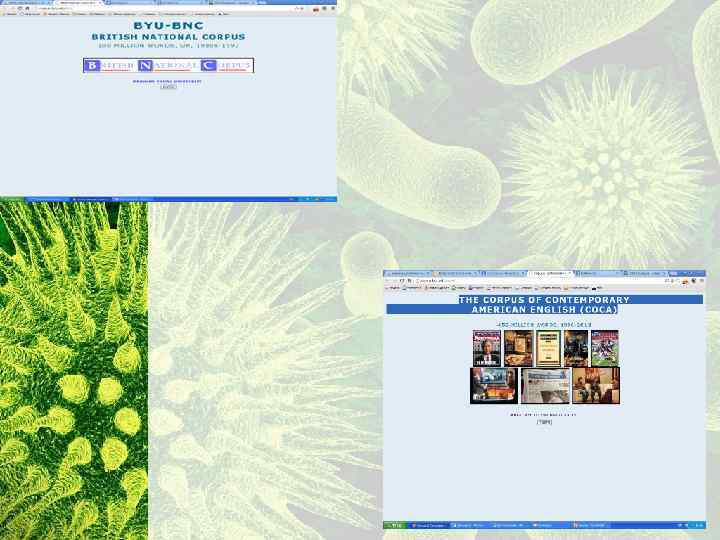Open the Newsweek magazine cover thumbnail on the COCA page

click(x=487, y=349)
